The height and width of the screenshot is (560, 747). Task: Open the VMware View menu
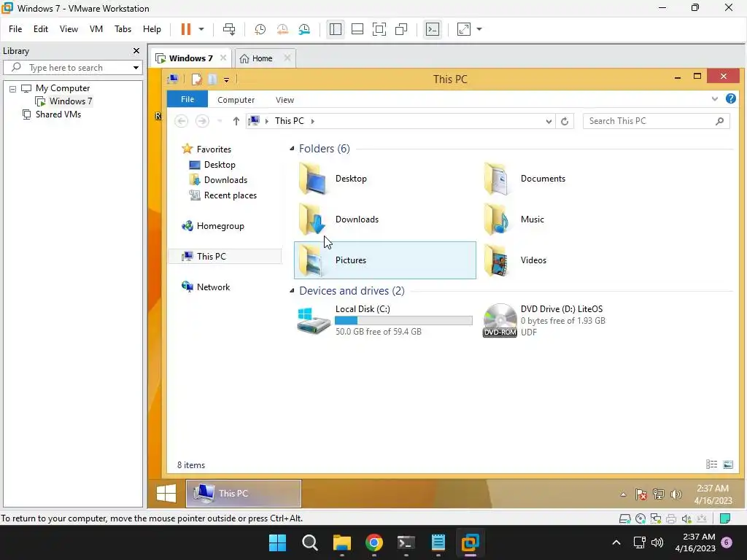pos(69,29)
